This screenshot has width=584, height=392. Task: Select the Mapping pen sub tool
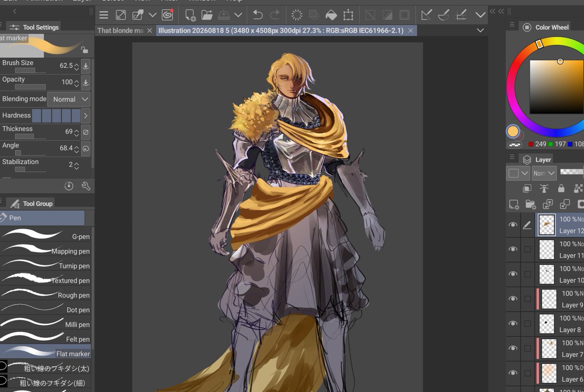(46, 249)
